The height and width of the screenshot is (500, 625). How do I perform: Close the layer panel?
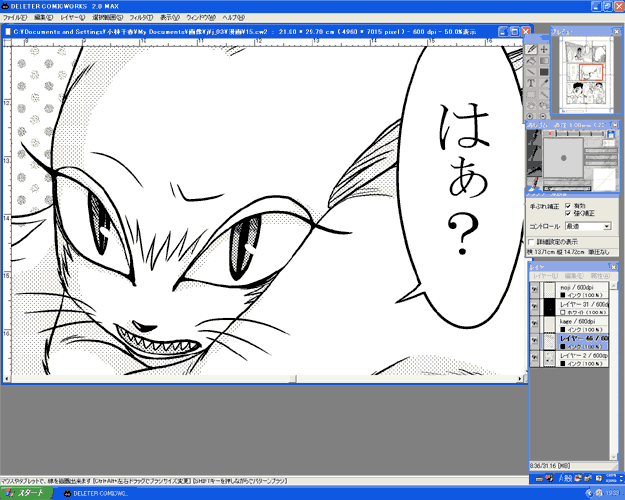pyautogui.click(x=613, y=267)
